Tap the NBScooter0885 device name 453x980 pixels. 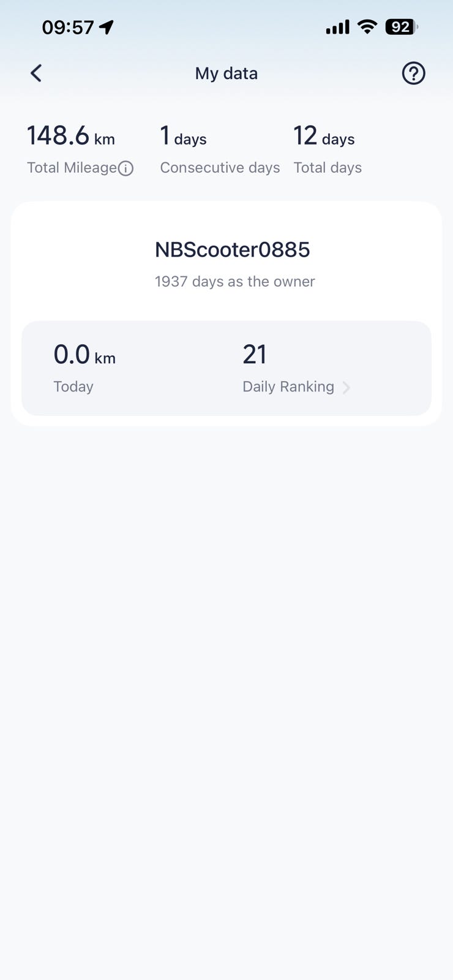[233, 249]
